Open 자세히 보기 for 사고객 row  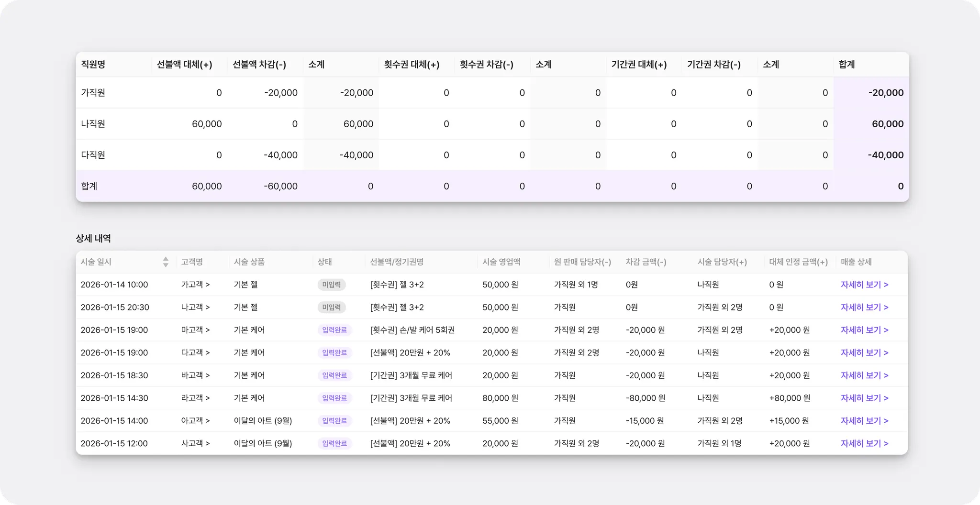[864, 443]
